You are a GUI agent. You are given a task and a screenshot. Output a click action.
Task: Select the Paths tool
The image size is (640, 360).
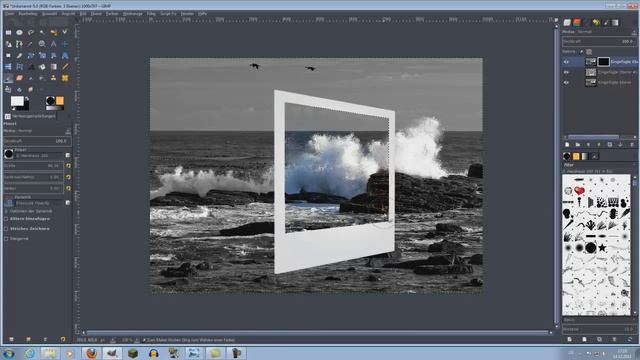[19, 44]
